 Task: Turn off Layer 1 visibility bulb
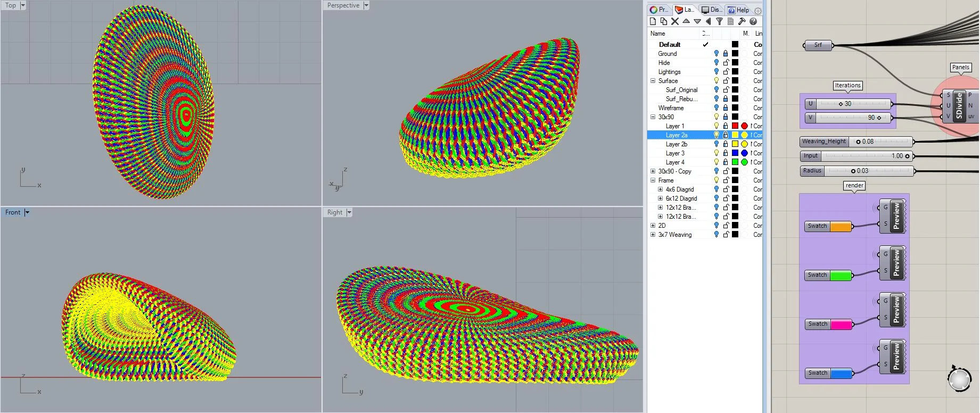coord(717,126)
